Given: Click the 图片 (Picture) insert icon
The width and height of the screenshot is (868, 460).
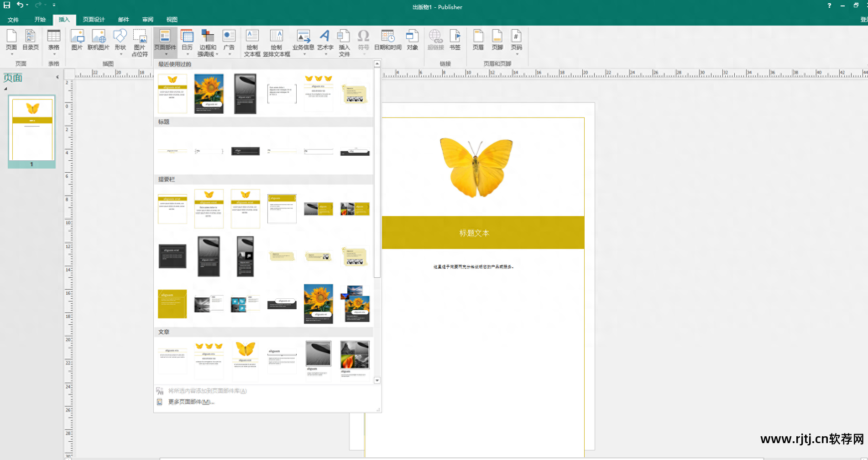Looking at the screenshot, I should coord(77,40).
